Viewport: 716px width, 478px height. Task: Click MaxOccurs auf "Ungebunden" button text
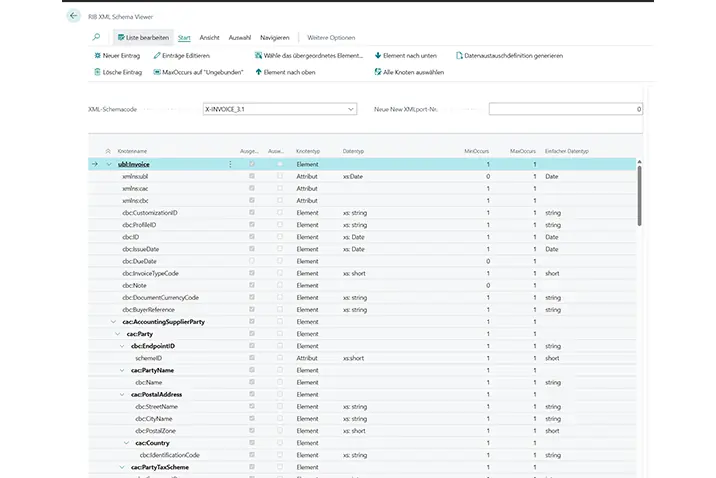click(203, 72)
